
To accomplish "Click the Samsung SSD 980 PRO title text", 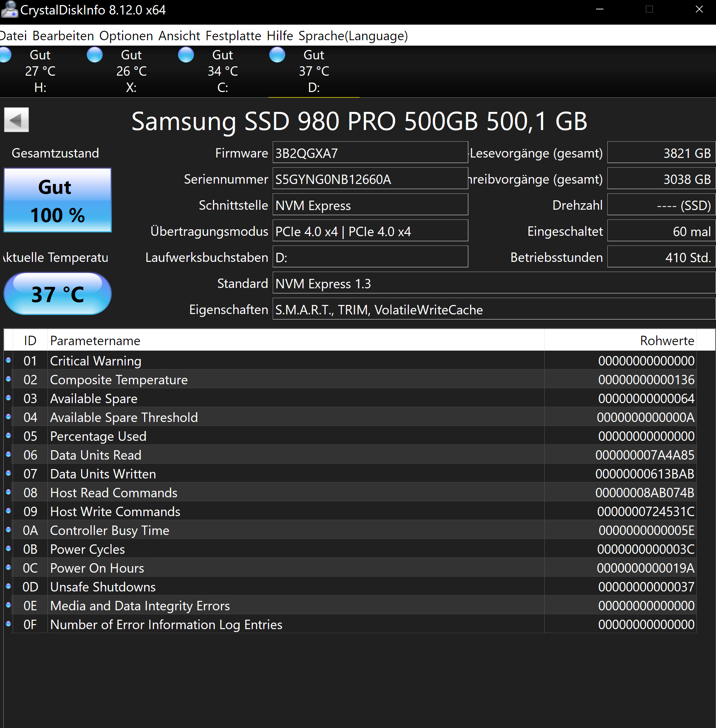I will 359,121.
